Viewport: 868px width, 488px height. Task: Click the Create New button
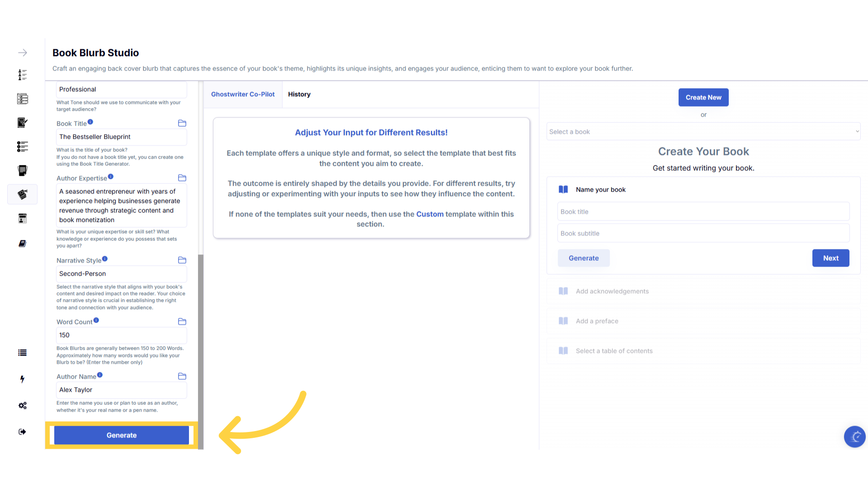(x=703, y=98)
